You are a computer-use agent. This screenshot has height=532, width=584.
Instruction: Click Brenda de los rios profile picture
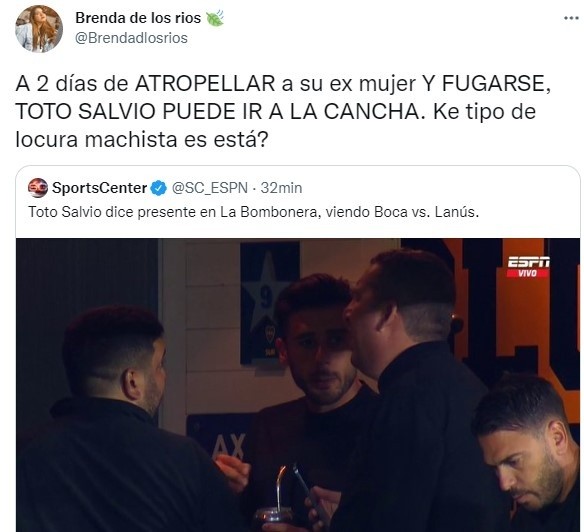pos(39,29)
